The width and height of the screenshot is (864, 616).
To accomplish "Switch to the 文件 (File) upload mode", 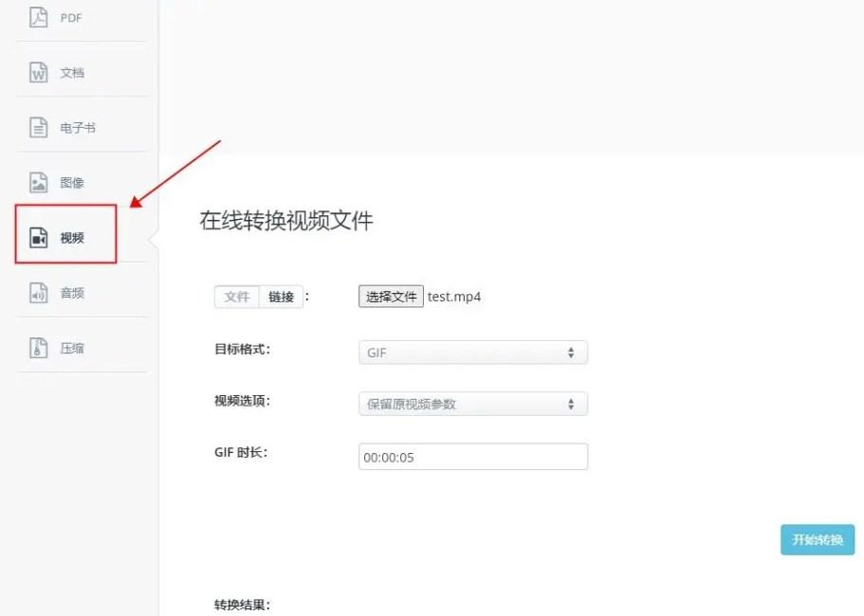I will point(235,297).
